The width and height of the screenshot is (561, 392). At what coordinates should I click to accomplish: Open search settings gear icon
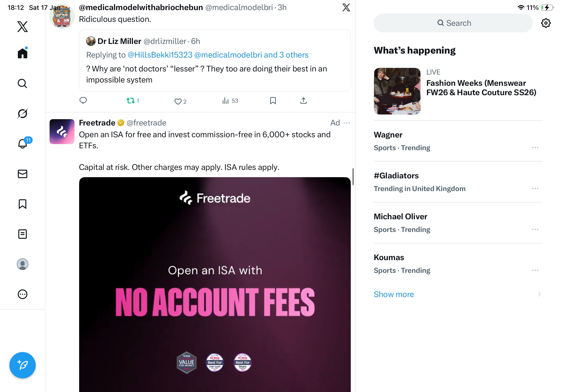[x=545, y=23]
